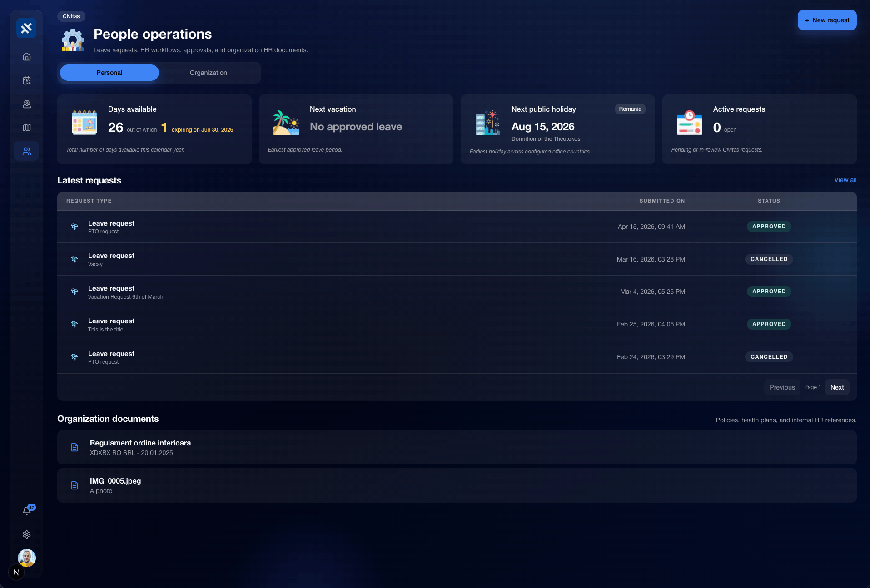Click palm icon of Feb 24 PTO request

(x=75, y=357)
